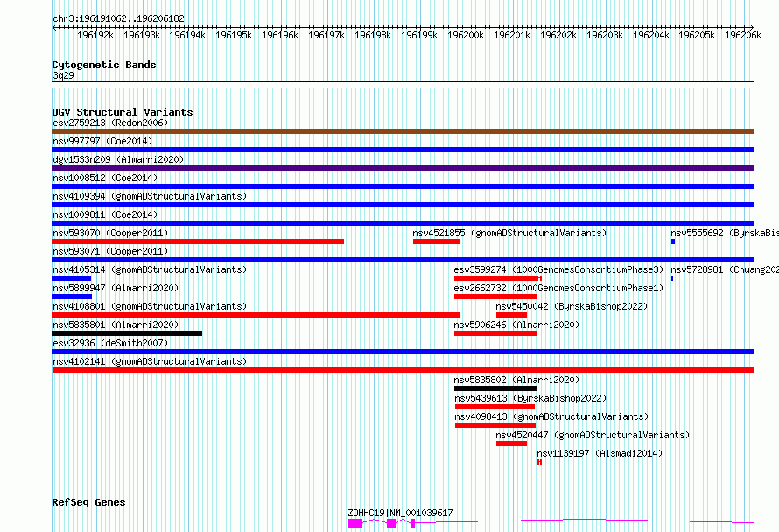779x532 pixels.
Task: Select esv2662732 (1000GenomesConsortiumPhase1) label
Action: [558, 288]
